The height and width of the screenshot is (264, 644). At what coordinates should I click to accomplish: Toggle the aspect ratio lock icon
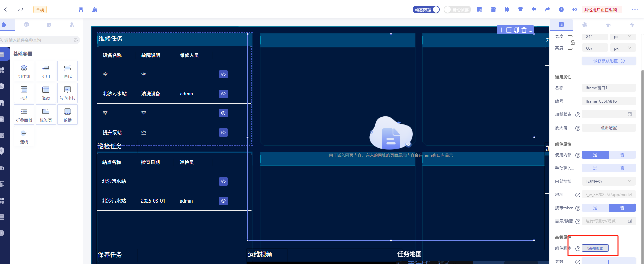[573, 42]
